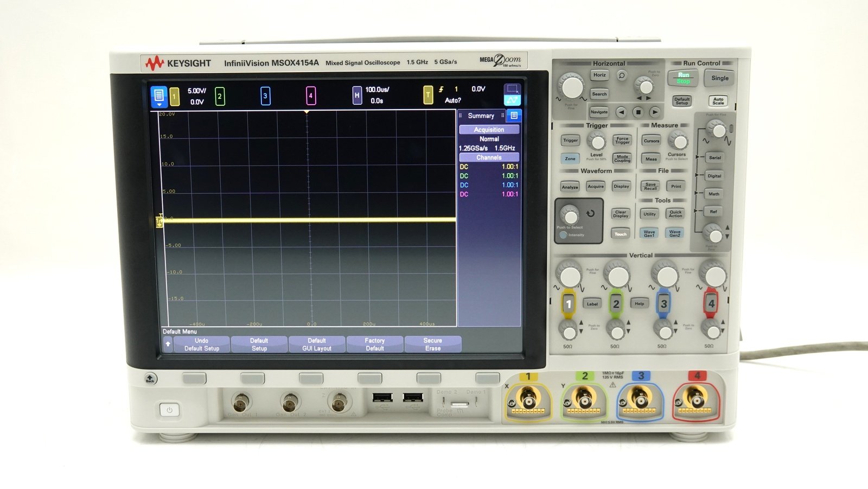The height and width of the screenshot is (489, 868).
Task: Click the magnifier zoom button
Action: point(622,75)
